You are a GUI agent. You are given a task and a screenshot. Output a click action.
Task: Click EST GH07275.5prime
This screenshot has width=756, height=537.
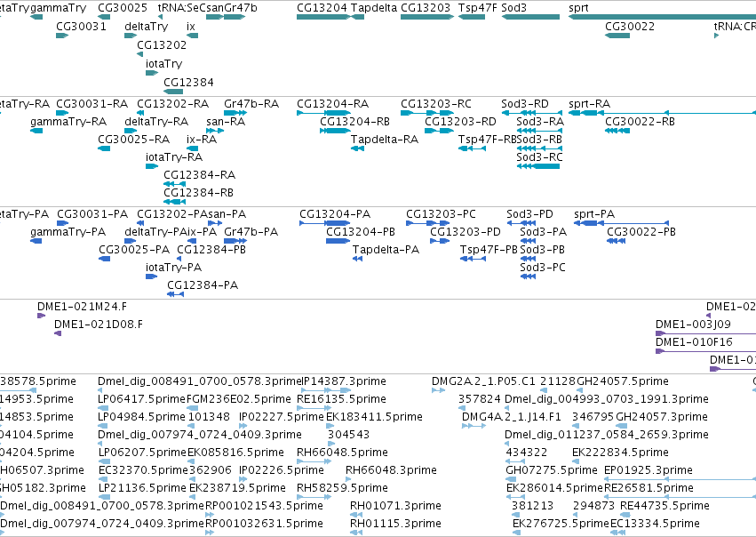(x=552, y=470)
